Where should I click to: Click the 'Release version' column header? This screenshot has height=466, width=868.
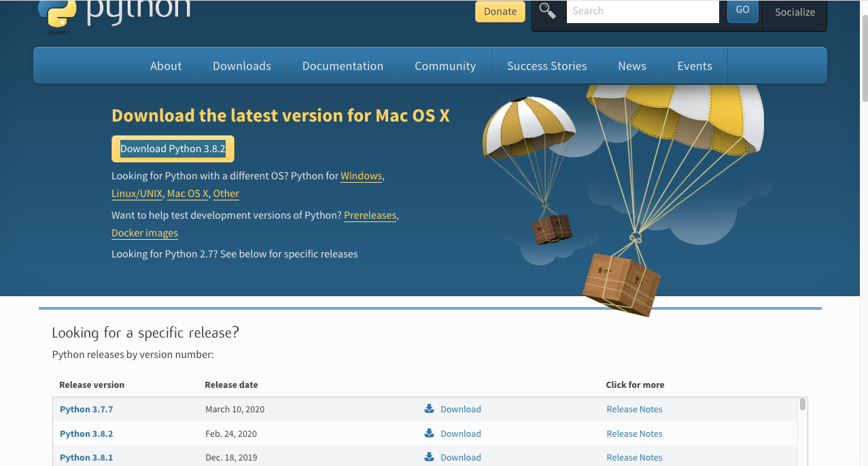tap(92, 384)
